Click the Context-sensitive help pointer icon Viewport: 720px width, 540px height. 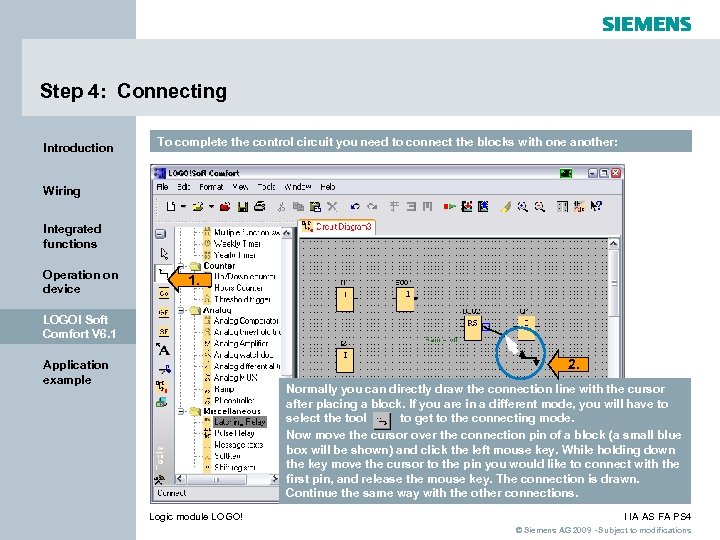596,206
